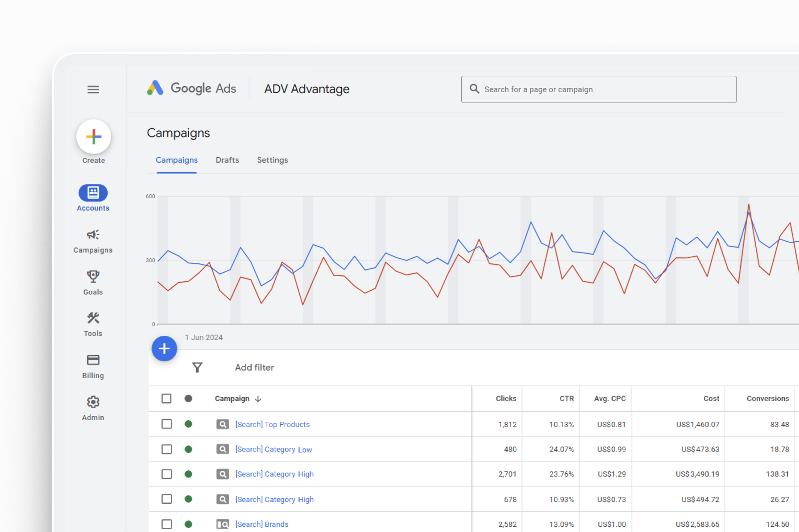Click the search for page or campaign field

pos(599,89)
